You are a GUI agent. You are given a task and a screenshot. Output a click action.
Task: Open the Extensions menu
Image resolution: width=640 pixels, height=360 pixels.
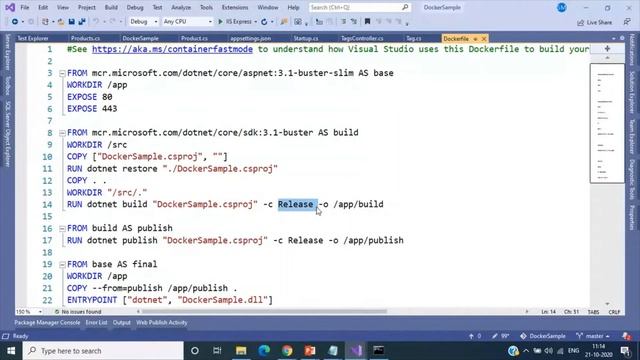tap(235, 7)
